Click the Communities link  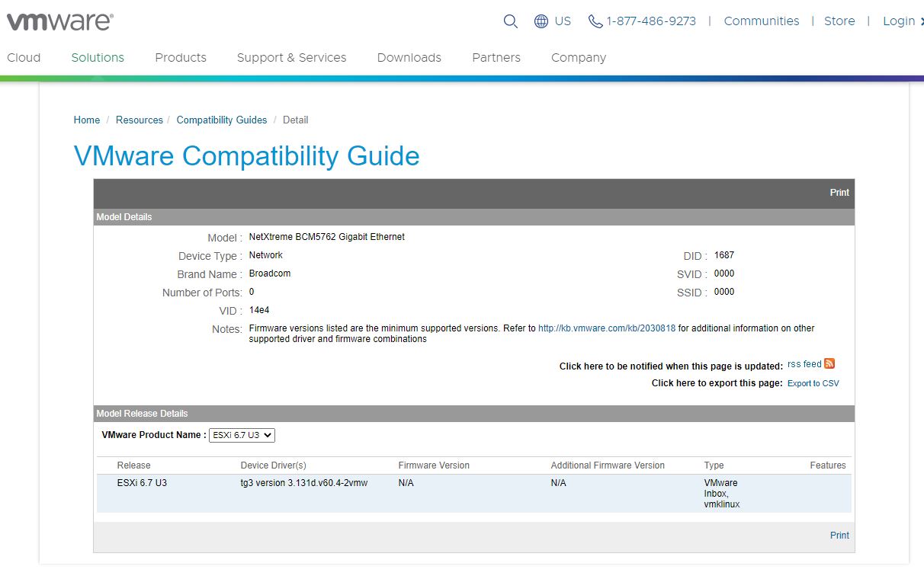tap(761, 21)
